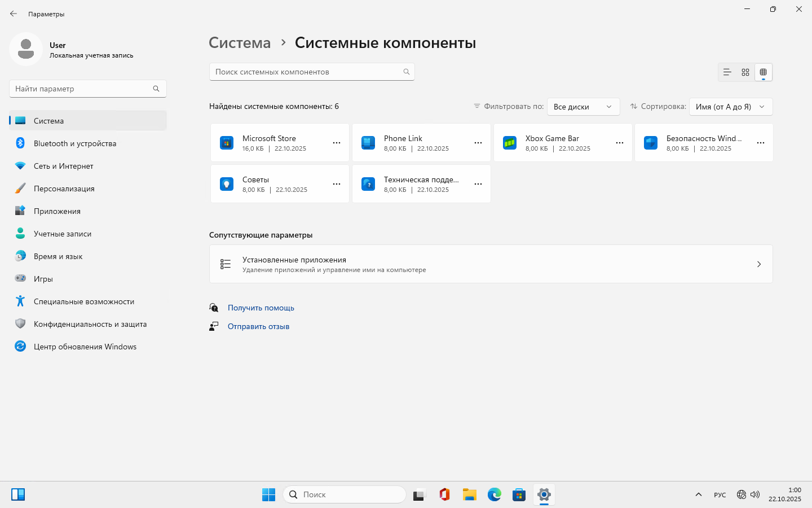Open the Персонализация settings section
812x508 pixels.
64,189
